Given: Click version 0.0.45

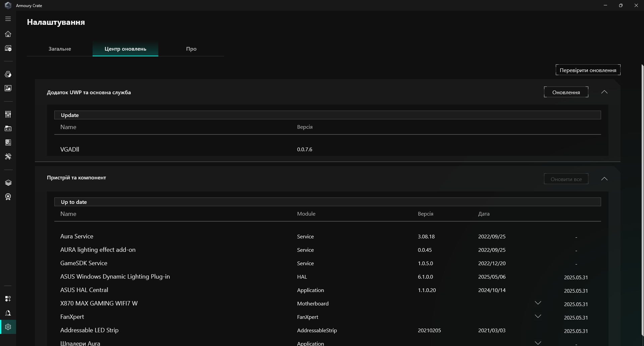Looking at the screenshot, I should click(425, 250).
